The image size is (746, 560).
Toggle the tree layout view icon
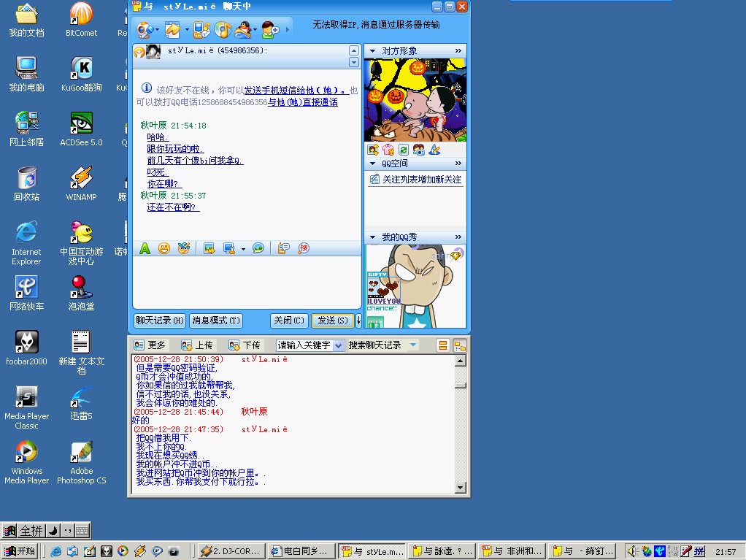coord(459,345)
